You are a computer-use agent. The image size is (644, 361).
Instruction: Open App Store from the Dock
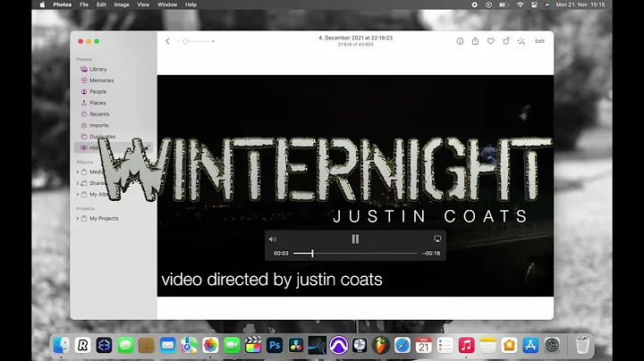530,345
